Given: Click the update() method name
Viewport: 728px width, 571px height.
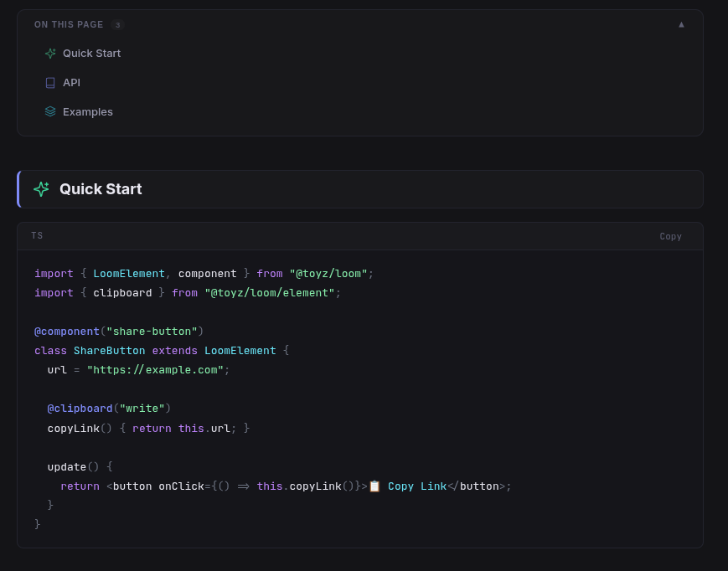Looking at the screenshot, I should click(67, 467).
